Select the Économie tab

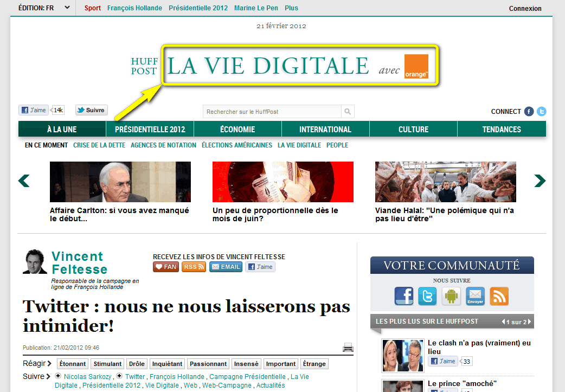[x=237, y=129]
